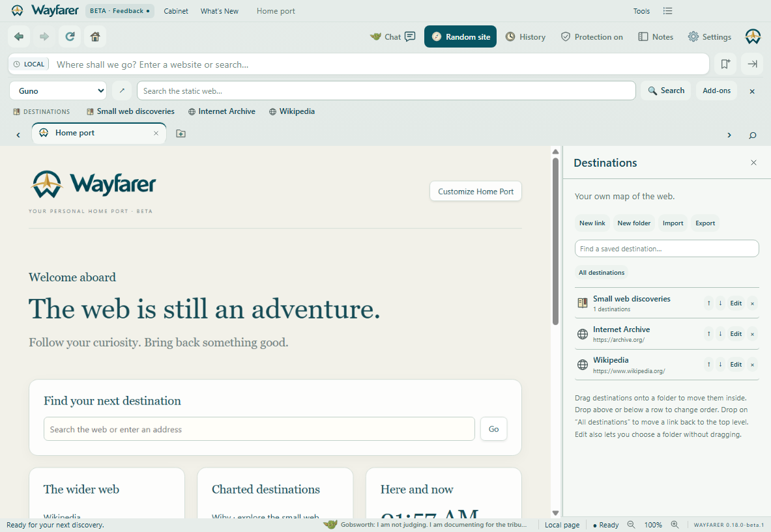Click the Wayfarer profile emblem at top right
Image resolution: width=771 pixels, height=532 pixels.
pyautogui.click(x=753, y=36)
